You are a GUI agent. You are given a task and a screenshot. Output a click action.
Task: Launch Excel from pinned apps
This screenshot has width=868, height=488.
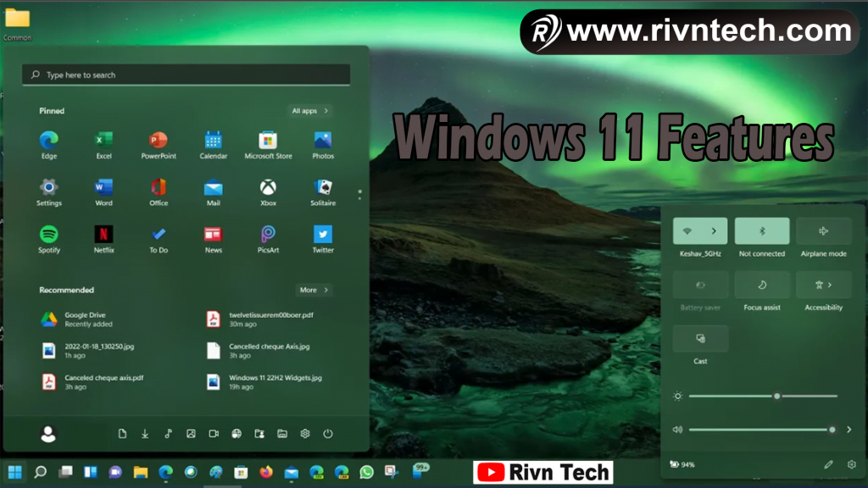coord(103,145)
